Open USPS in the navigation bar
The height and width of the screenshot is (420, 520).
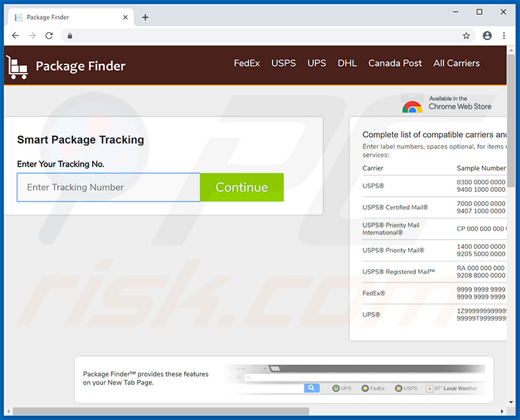284,63
